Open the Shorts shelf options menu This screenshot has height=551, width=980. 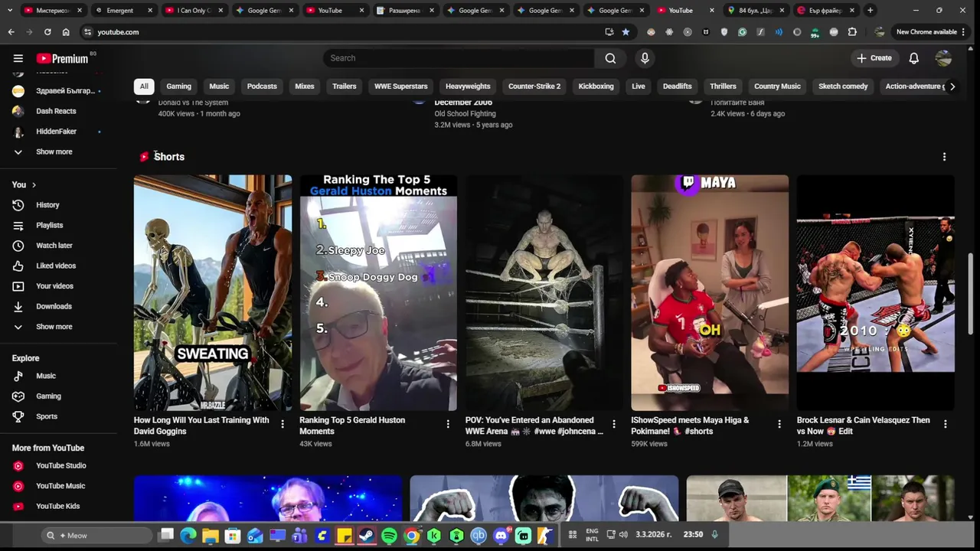click(944, 157)
